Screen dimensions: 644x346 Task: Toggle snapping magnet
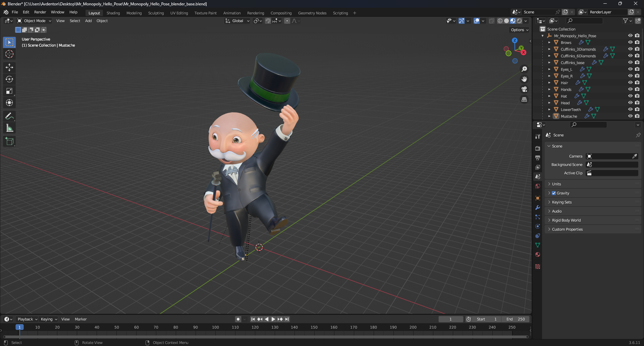click(x=268, y=21)
